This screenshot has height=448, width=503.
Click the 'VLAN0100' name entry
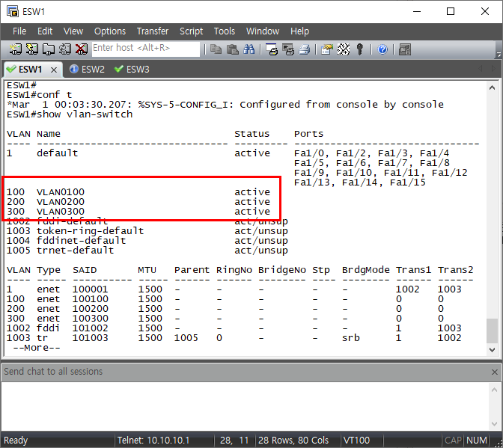point(61,192)
